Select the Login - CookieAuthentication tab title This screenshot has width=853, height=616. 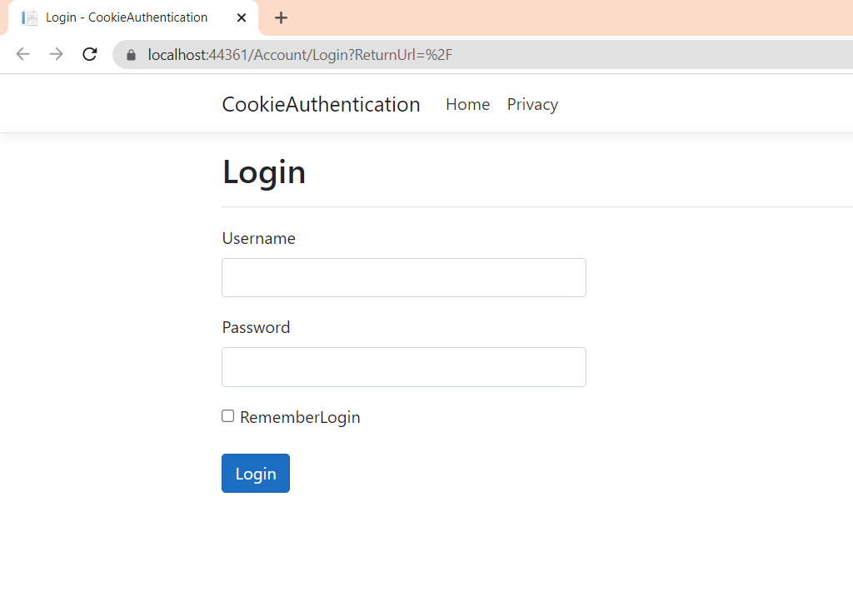coord(127,17)
